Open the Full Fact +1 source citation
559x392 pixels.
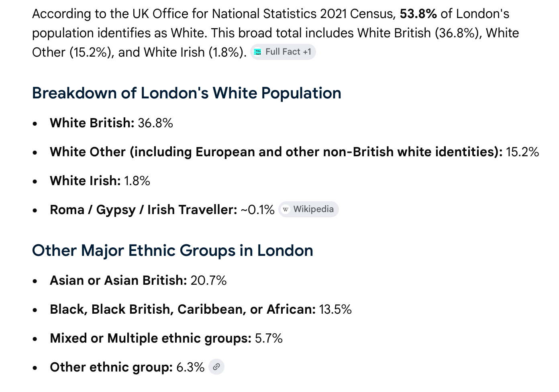click(283, 52)
